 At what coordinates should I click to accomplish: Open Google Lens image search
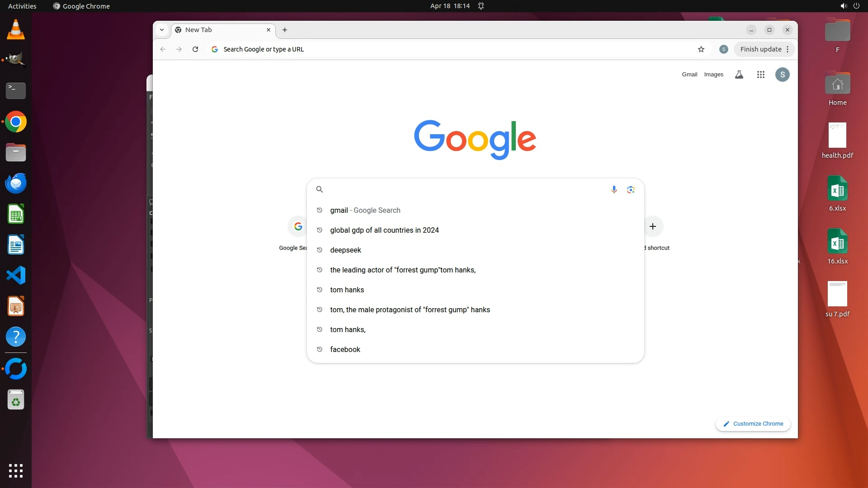631,189
